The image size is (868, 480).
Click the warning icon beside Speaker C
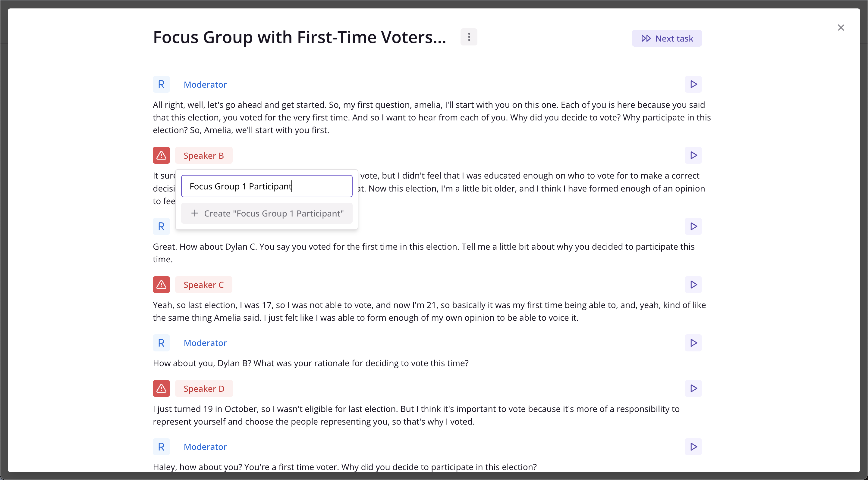tap(162, 285)
